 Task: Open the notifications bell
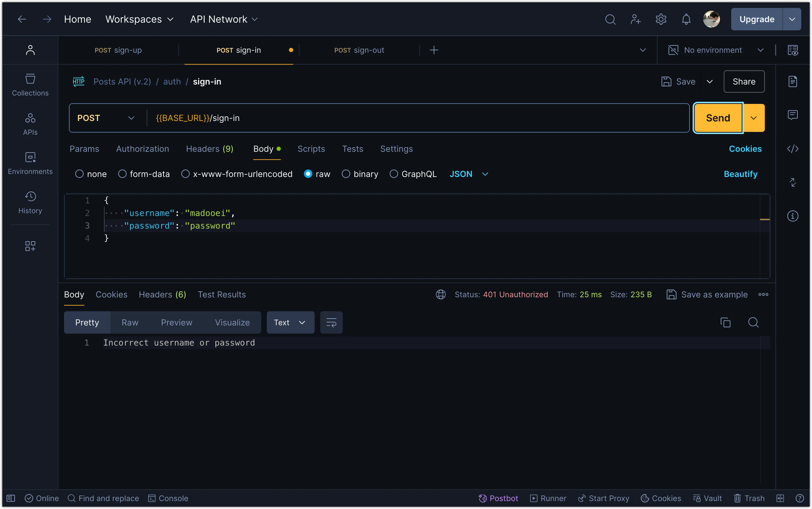686,19
